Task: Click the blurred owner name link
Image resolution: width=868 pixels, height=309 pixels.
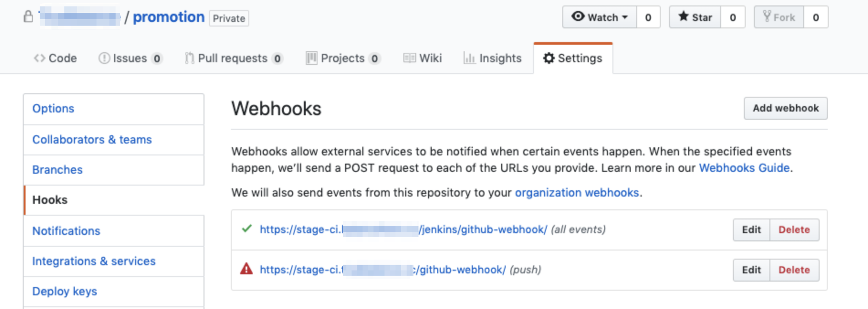Action: [80, 17]
